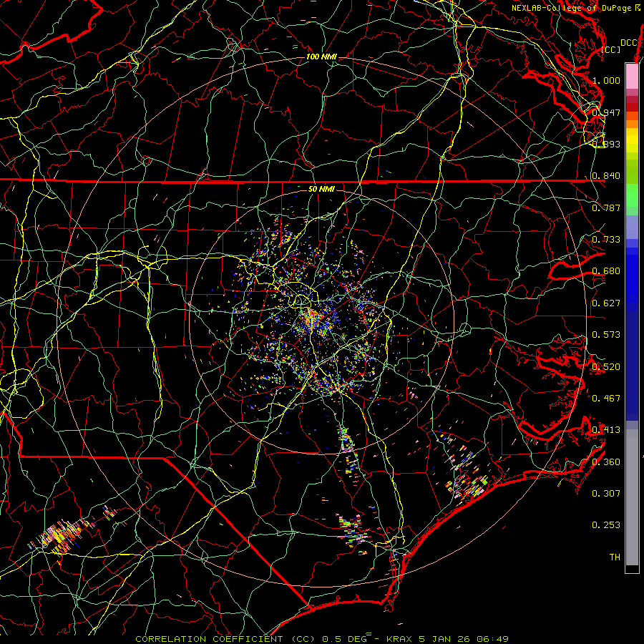Screen dimensions: 644x644
Task: Click the [CC] legend heading
Action: coord(611,49)
